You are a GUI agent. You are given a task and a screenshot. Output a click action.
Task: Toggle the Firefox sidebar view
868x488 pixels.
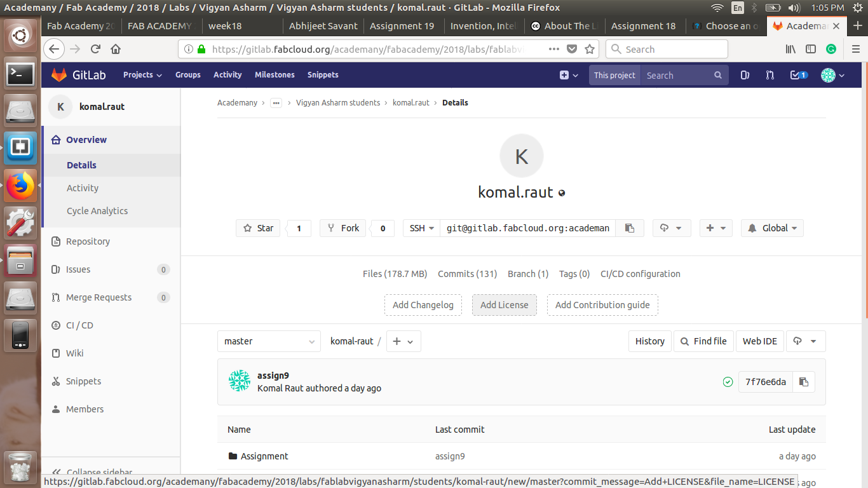[x=811, y=49]
